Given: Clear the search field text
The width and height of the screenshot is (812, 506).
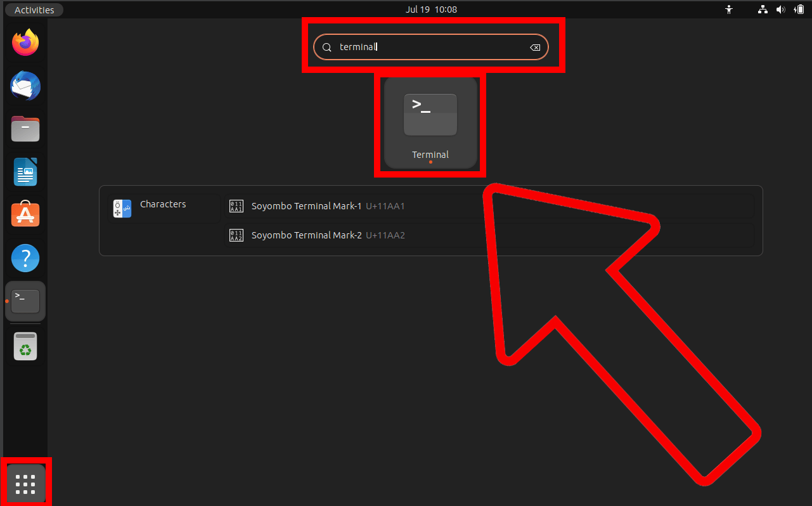Looking at the screenshot, I should click(x=534, y=47).
